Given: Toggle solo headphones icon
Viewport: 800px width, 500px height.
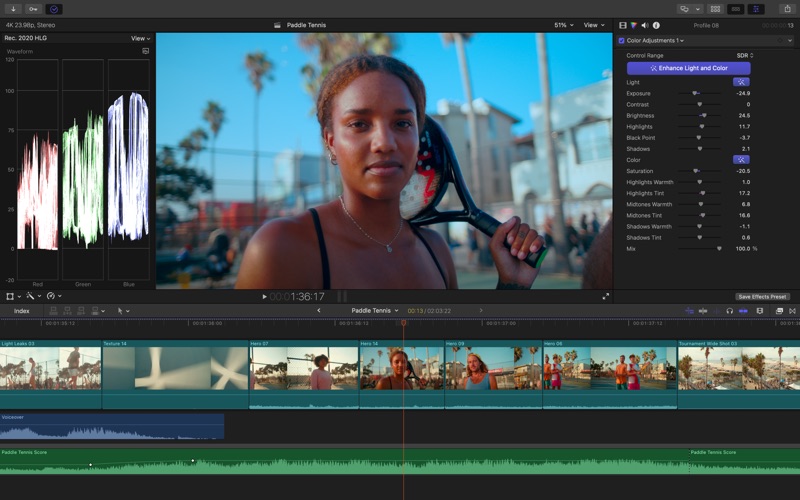Looking at the screenshot, I should click(x=730, y=311).
